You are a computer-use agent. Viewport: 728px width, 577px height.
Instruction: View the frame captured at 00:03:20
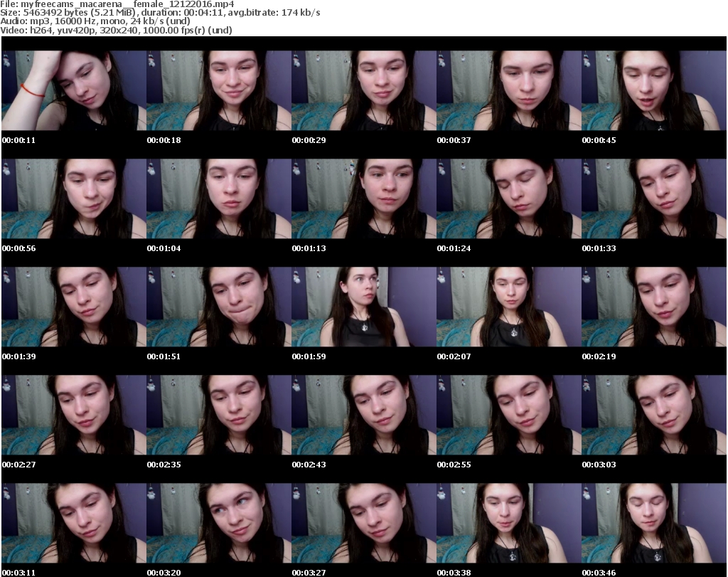pos(219,523)
